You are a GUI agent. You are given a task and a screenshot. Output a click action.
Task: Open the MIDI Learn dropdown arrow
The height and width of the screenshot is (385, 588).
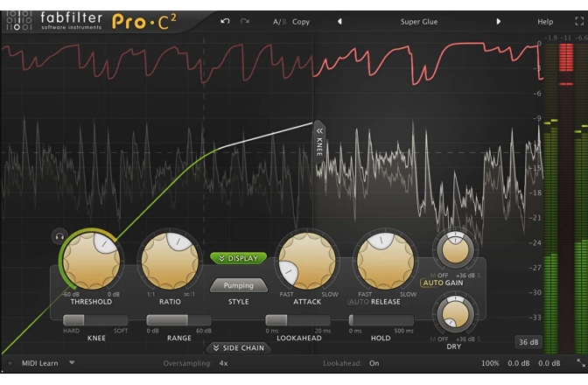[72, 363]
